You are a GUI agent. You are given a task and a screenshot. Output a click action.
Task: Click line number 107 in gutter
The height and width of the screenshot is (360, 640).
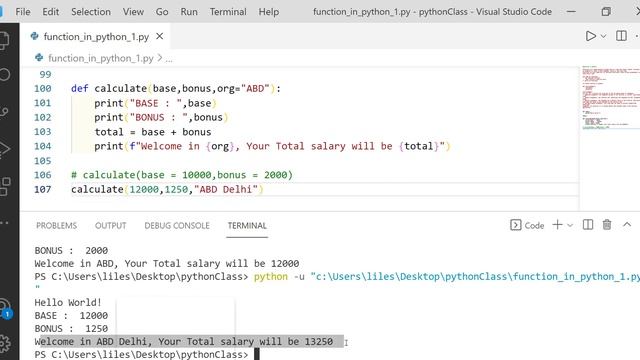point(42,189)
